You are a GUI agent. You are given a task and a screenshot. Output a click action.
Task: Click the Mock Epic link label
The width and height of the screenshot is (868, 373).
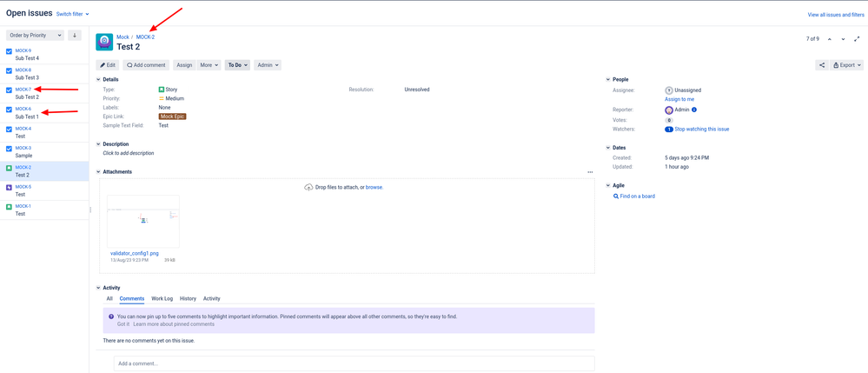pyautogui.click(x=172, y=117)
